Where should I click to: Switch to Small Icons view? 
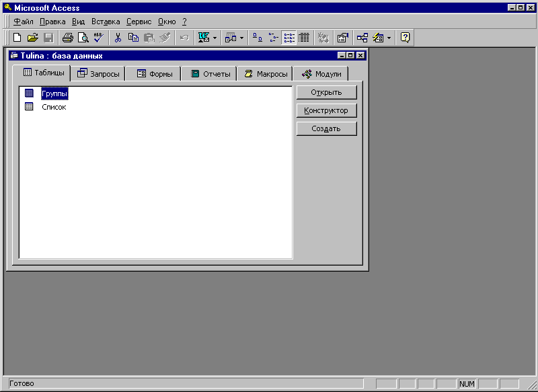coord(273,38)
